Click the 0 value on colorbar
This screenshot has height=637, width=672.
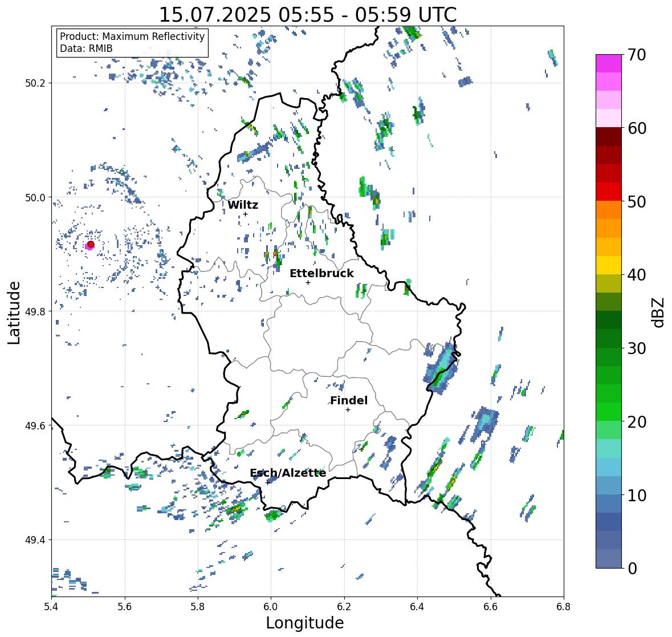click(633, 569)
